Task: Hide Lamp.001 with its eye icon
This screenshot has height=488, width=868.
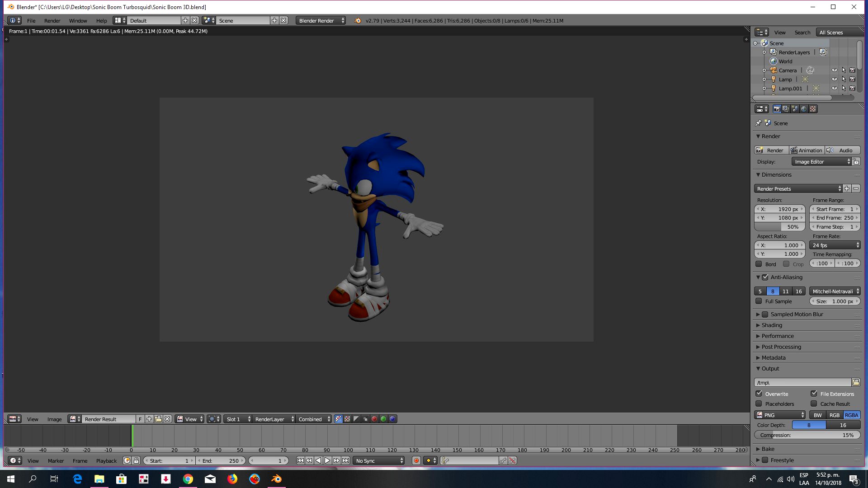Action: 835,88
